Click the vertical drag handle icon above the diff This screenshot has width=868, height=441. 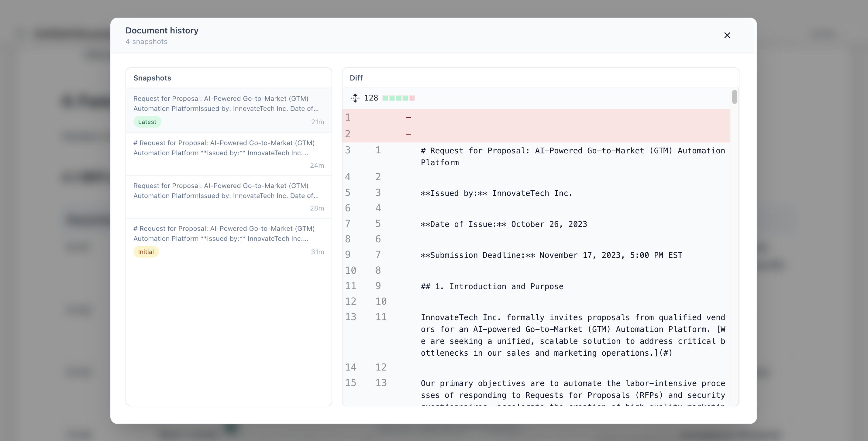(x=355, y=98)
